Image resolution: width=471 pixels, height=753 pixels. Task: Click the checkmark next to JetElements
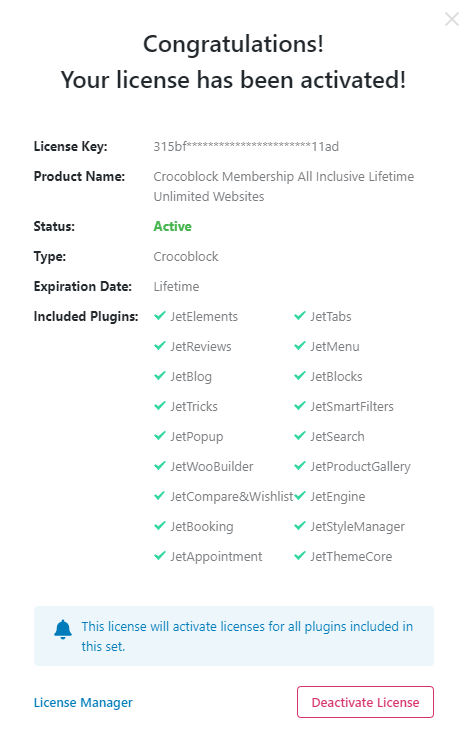click(160, 316)
